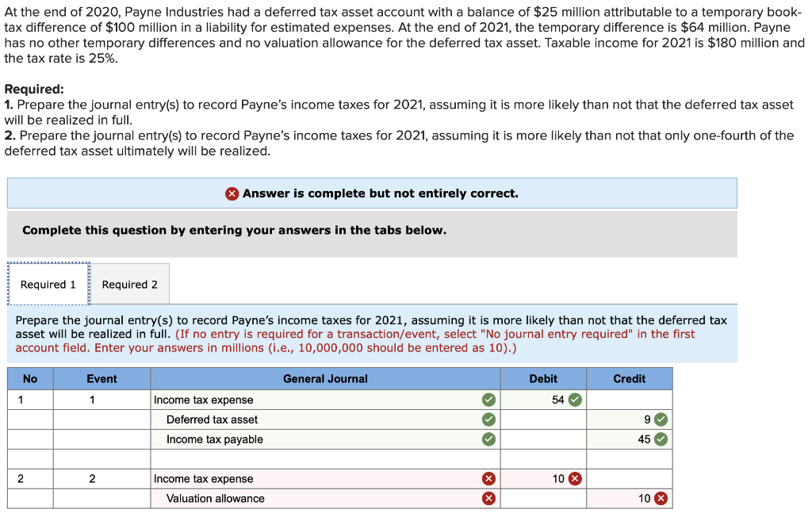This screenshot has height=513, width=812.
Task: Open the account dropdown for Income tax expense row 1
Action: pos(317,400)
